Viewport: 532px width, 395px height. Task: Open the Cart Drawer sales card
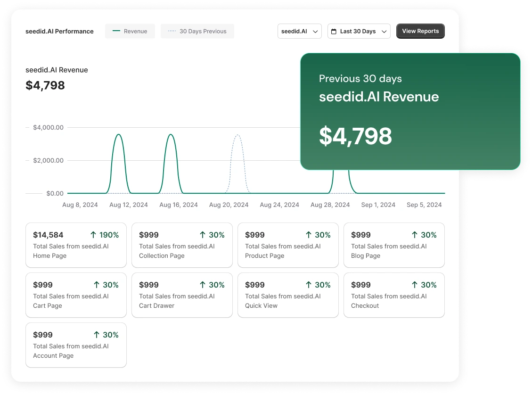[182, 295]
